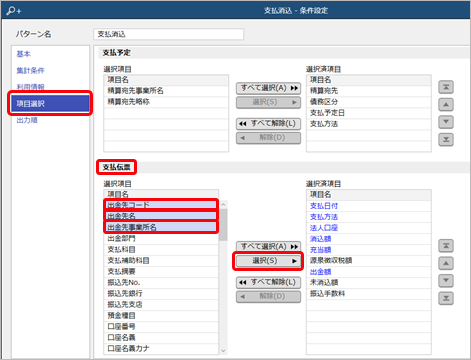Open the 基本 section

(x=23, y=54)
